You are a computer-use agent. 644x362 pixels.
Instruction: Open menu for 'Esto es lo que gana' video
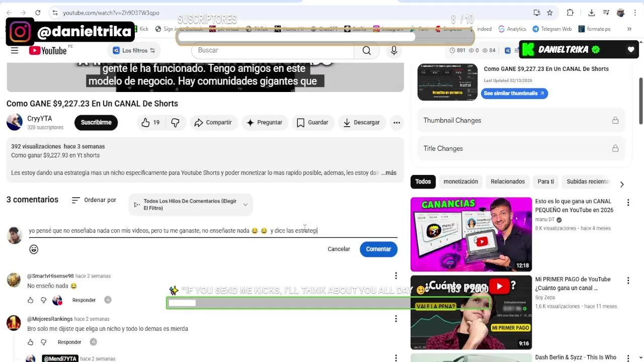tap(628, 203)
